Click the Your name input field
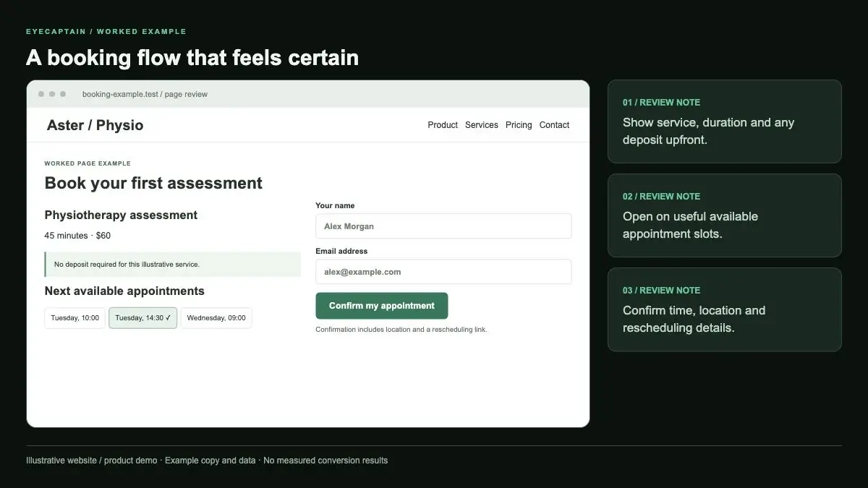Screen dimensions: 868x488 click(443, 226)
